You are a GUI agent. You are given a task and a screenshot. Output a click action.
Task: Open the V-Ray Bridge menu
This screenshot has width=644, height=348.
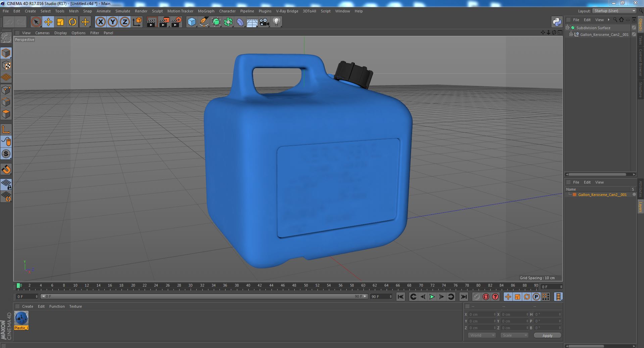[x=287, y=11]
